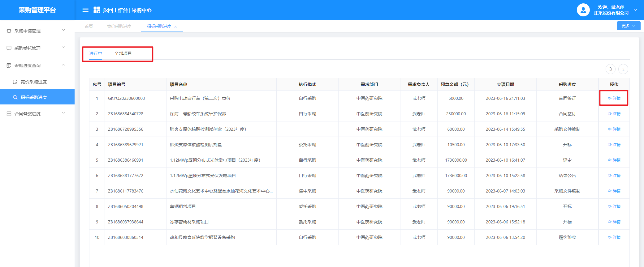
Task: Click the user avatar icon
Action: click(x=583, y=10)
